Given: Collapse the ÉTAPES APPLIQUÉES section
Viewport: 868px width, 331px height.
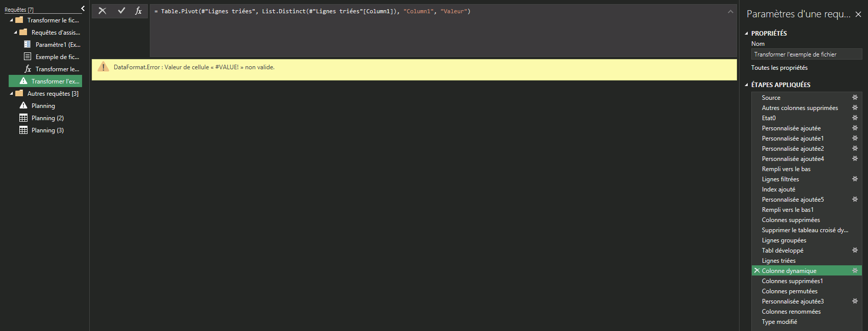Looking at the screenshot, I should coord(747,85).
